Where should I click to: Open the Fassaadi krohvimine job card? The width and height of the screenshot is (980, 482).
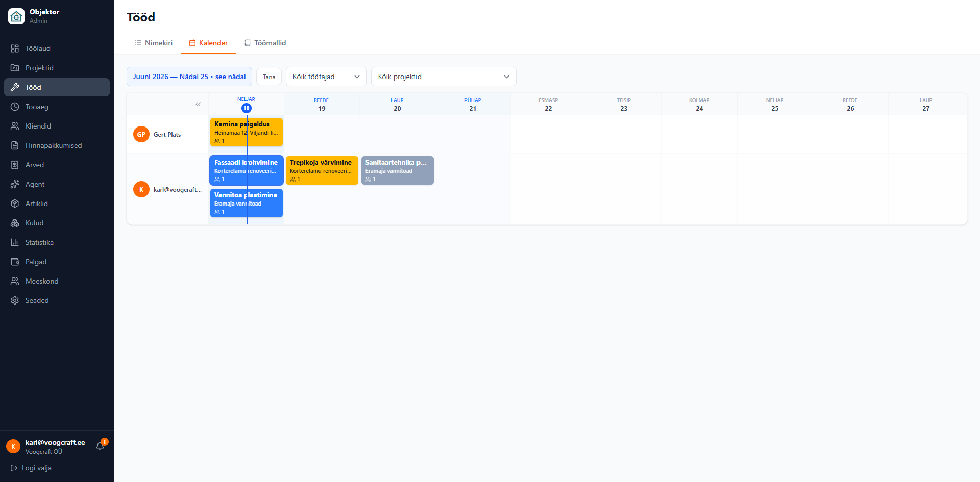pos(247,170)
